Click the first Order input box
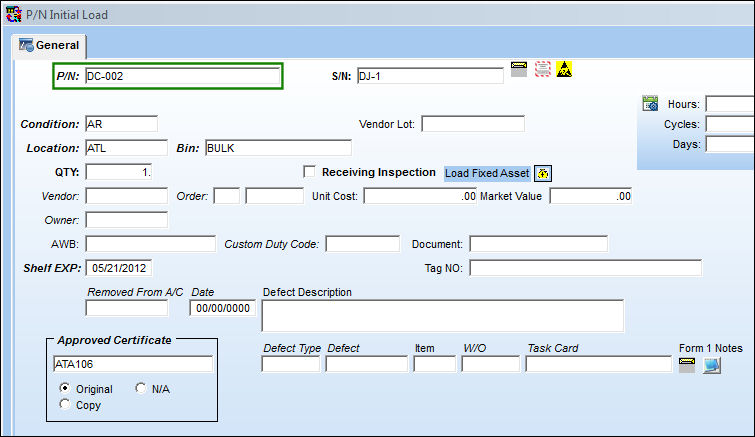The height and width of the screenshot is (437, 755). tap(227, 196)
